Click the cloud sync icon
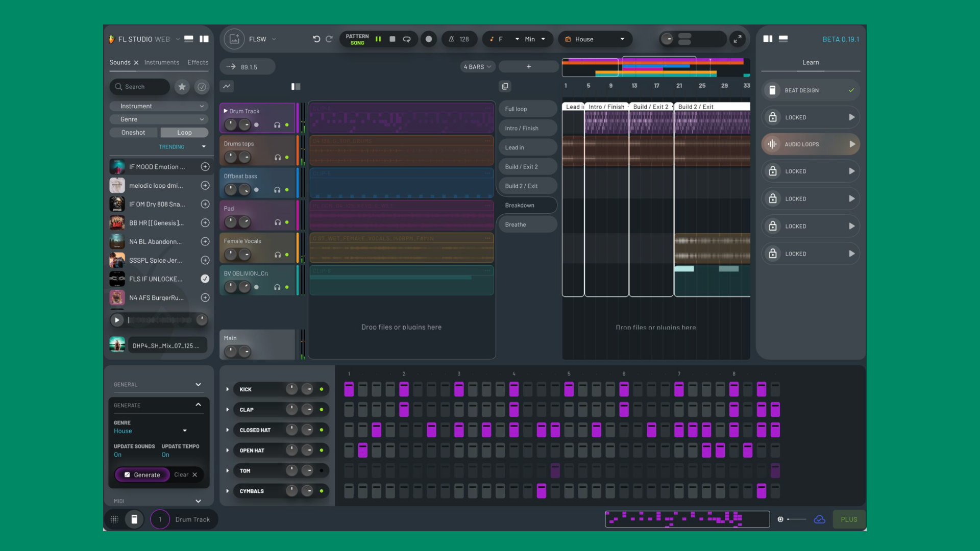Image resolution: width=980 pixels, height=551 pixels. click(819, 519)
